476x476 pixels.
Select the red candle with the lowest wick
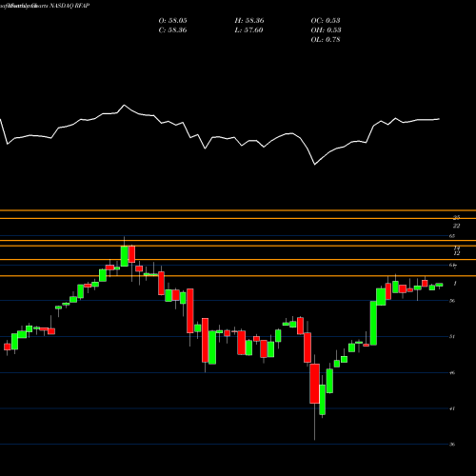[314, 384]
